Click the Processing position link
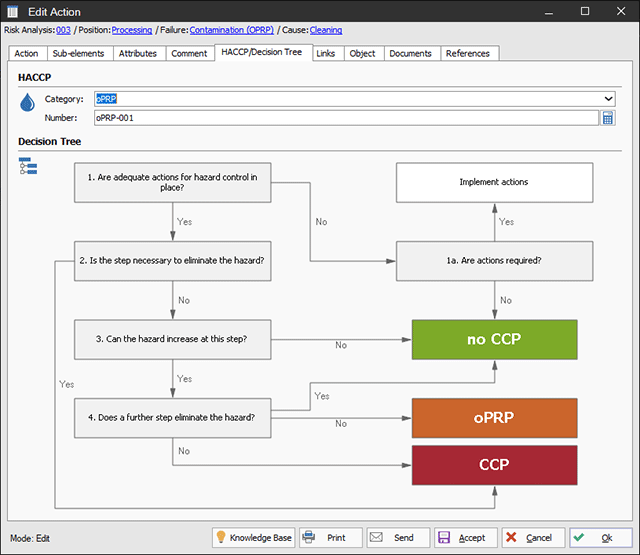The image size is (640, 555). [132, 31]
